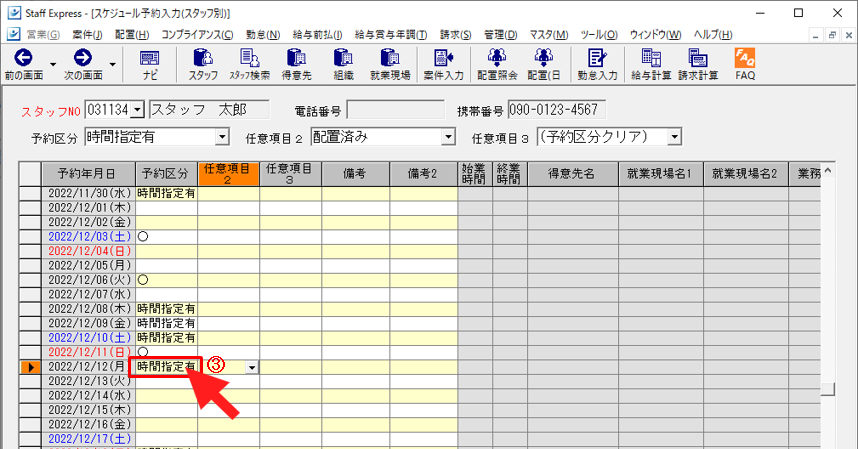This screenshot has width=858, height=449.
Task: Open the 管理(D) menu
Action: [x=500, y=35]
